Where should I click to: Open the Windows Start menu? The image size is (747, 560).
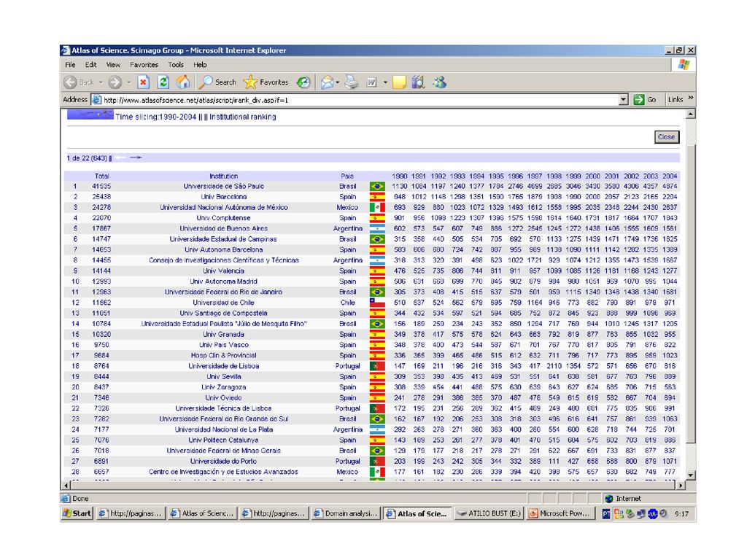tap(77, 513)
